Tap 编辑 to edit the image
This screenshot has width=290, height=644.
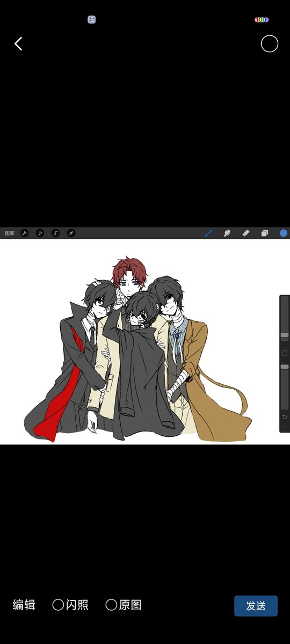tap(24, 605)
